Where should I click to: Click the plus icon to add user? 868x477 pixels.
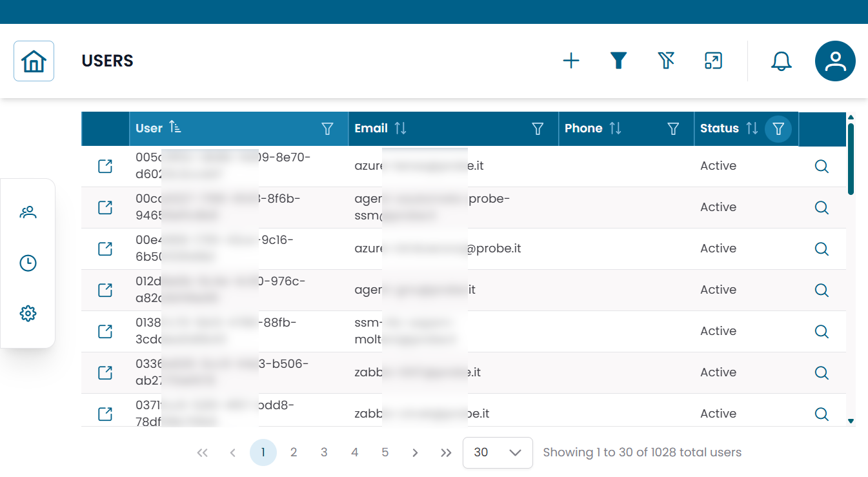coord(571,61)
